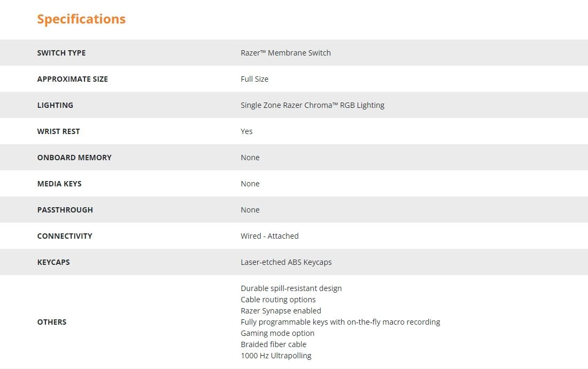This screenshot has height=369, width=588.
Task: Select the ONBOARD MEMORY label
Action: [74, 158]
